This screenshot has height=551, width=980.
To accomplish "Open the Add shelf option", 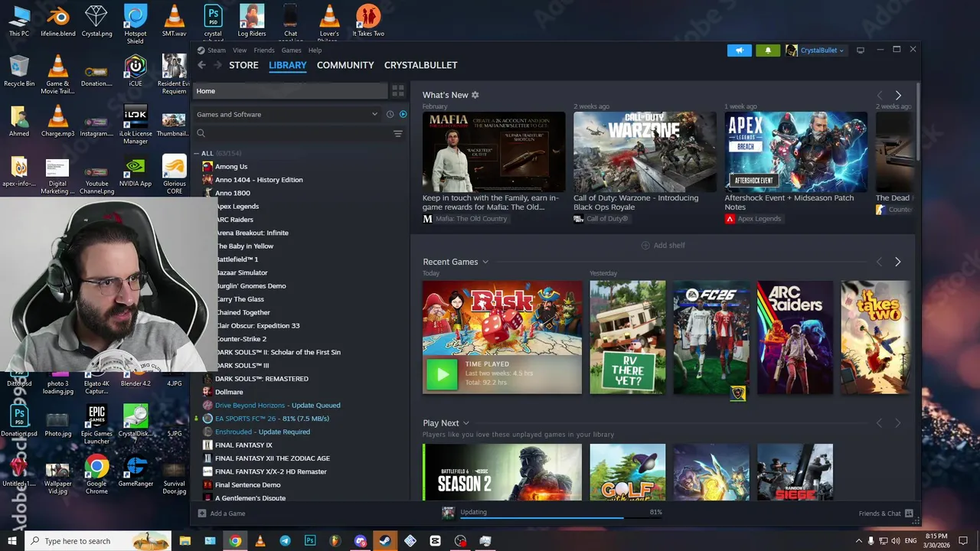I will (663, 246).
